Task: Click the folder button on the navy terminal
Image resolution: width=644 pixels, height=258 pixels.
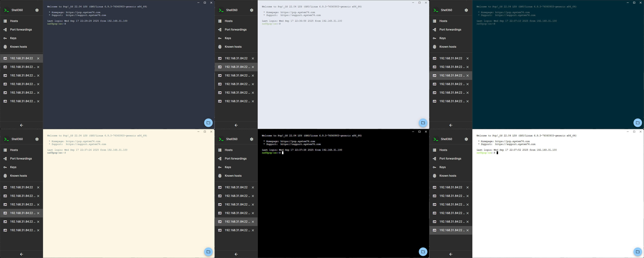Action: tap(208, 123)
